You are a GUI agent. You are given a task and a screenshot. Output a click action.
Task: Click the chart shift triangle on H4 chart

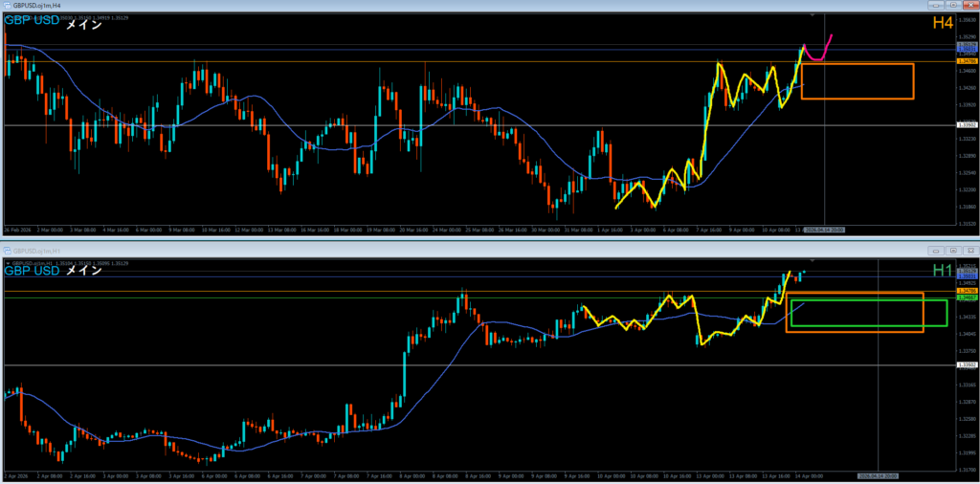[813, 15]
